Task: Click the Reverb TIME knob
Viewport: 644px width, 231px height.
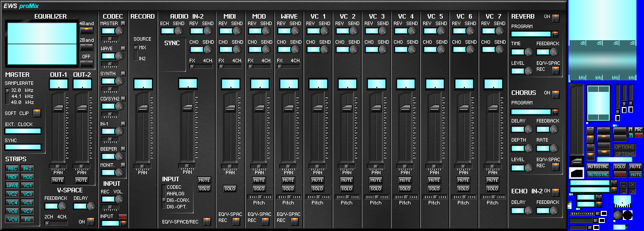Action: [528, 52]
